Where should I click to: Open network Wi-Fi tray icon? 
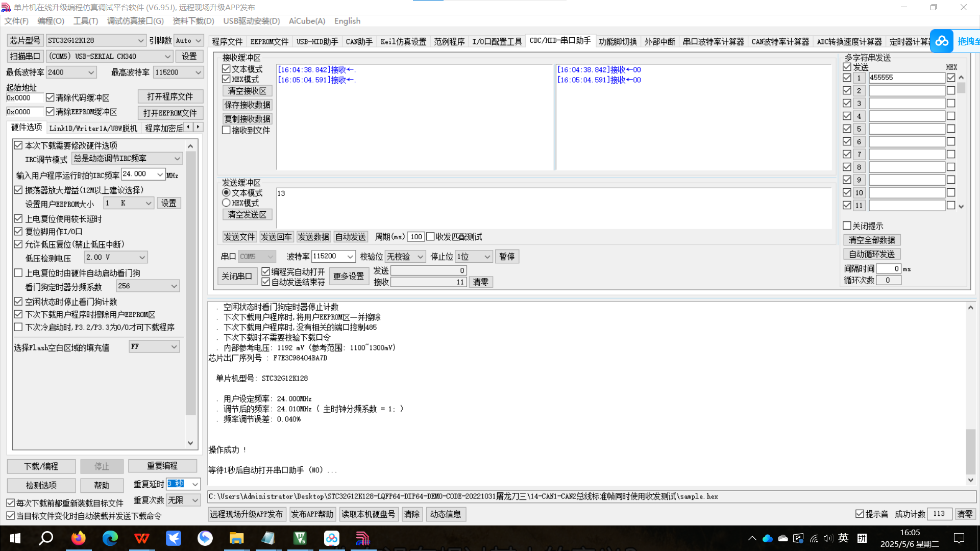pos(814,538)
